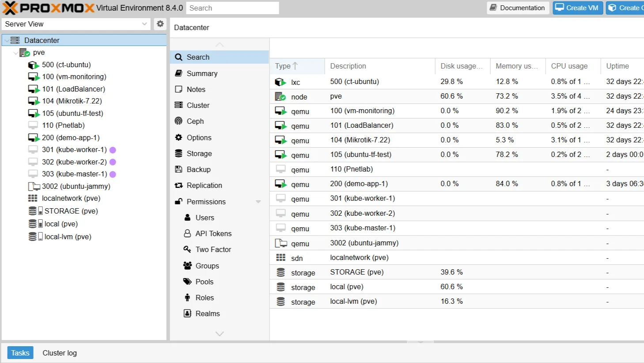Screen dimensions: 644x363
Task: Click the unlock icon beside Permissions
Action: 178,202
